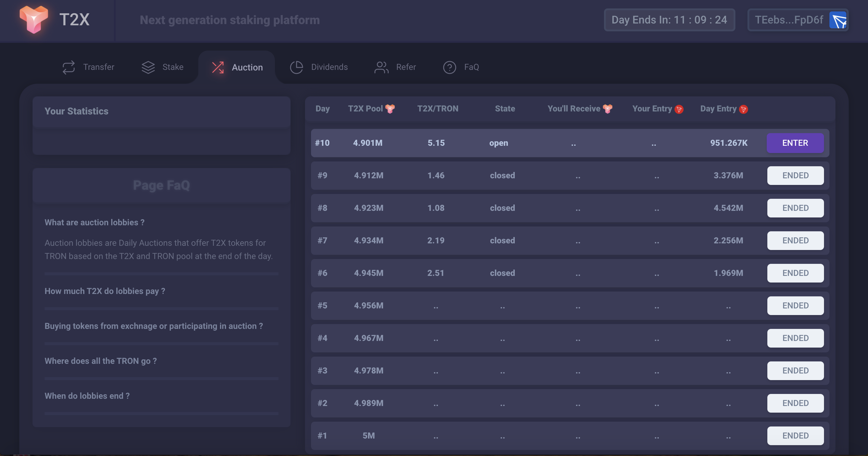
Task: Expand 'When do lobbies end ?' question
Action: click(87, 396)
